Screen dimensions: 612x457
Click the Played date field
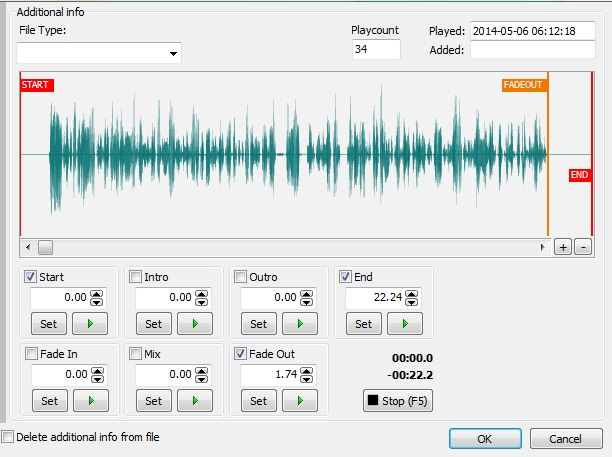tap(533, 31)
